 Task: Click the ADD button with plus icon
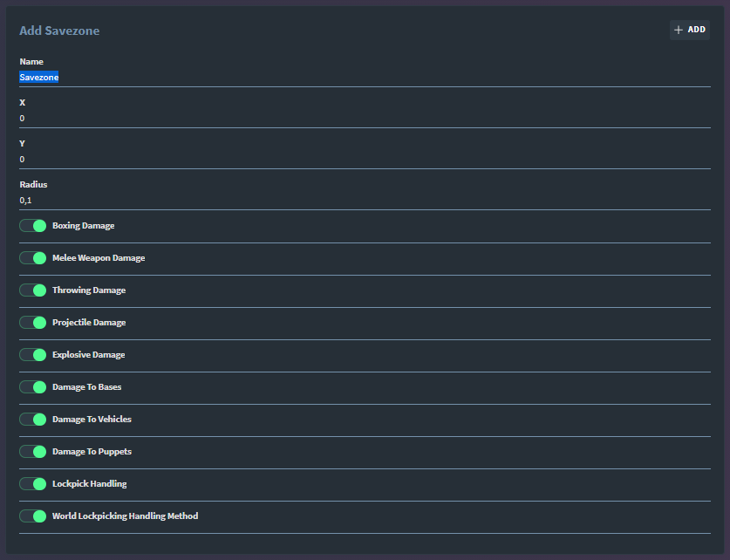[x=689, y=30]
